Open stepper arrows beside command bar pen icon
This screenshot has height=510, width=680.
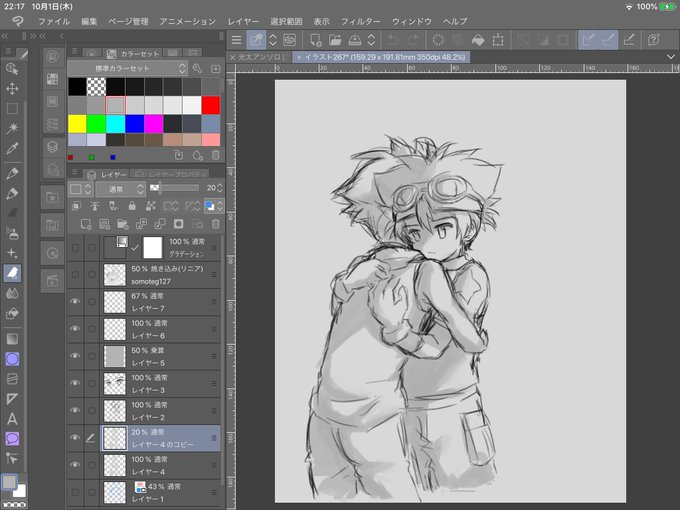[x=273, y=40]
